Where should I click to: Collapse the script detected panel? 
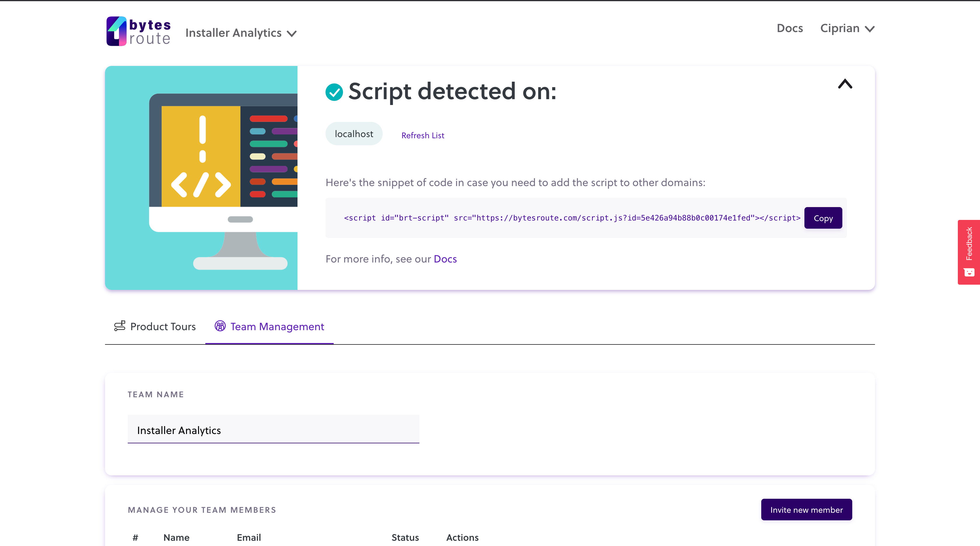(x=845, y=84)
